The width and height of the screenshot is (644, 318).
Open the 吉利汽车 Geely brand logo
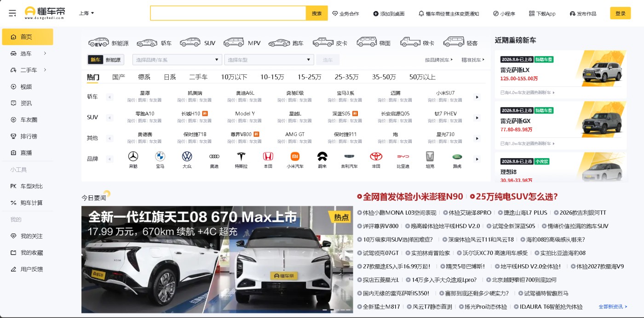[x=350, y=156]
